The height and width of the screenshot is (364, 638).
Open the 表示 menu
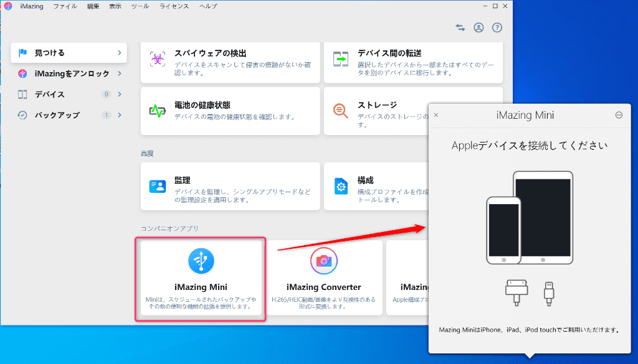[115, 6]
